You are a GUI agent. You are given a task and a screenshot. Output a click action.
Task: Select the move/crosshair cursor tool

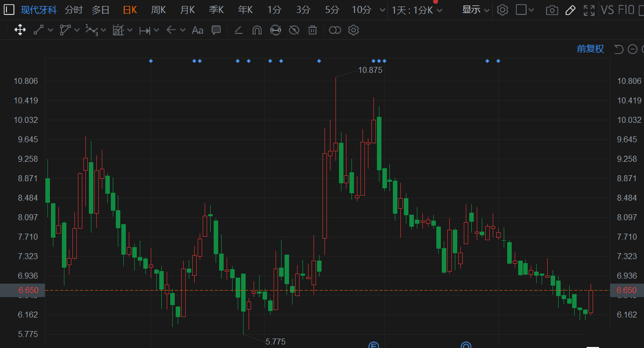[x=20, y=30]
